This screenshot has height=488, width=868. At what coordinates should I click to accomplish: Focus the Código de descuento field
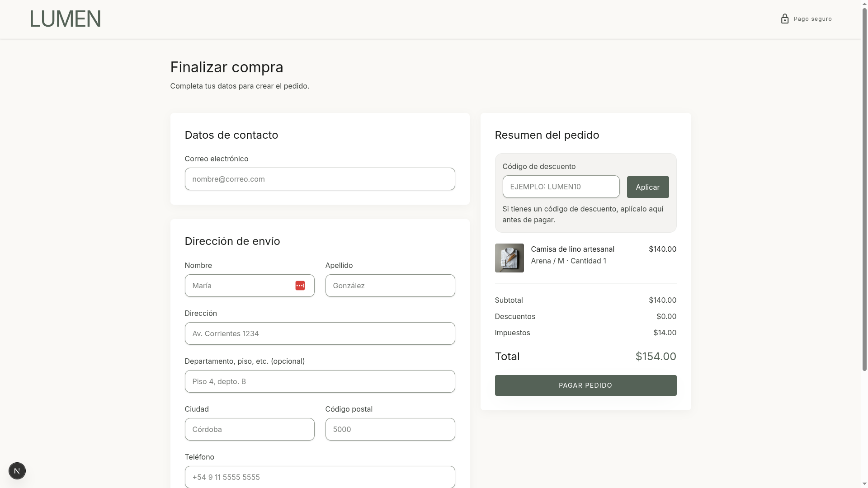pyautogui.click(x=561, y=187)
